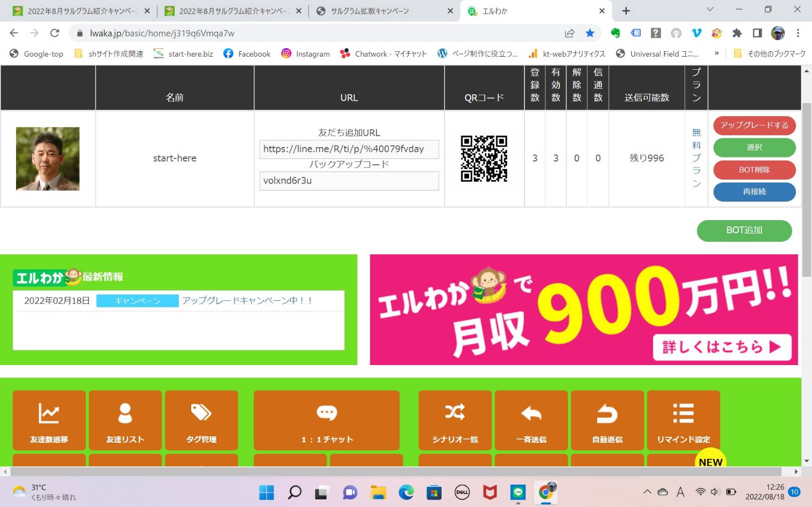812x507 pixels.
Task: Open the Facebook bookmark
Action: coord(247,54)
